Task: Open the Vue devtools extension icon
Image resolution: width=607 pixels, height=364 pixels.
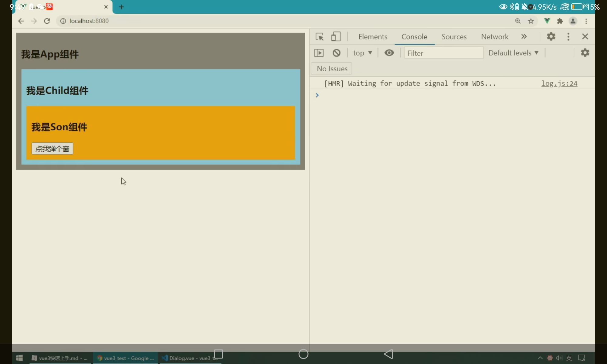Action: click(547, 21)
